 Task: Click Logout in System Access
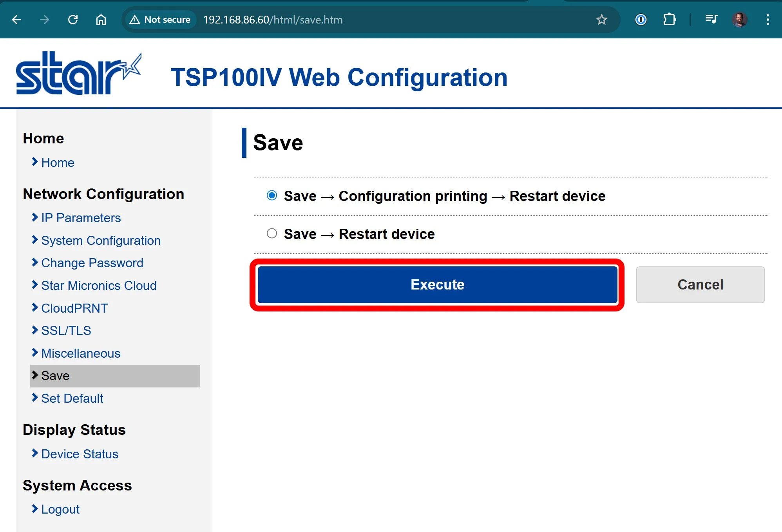coord(60,509)
